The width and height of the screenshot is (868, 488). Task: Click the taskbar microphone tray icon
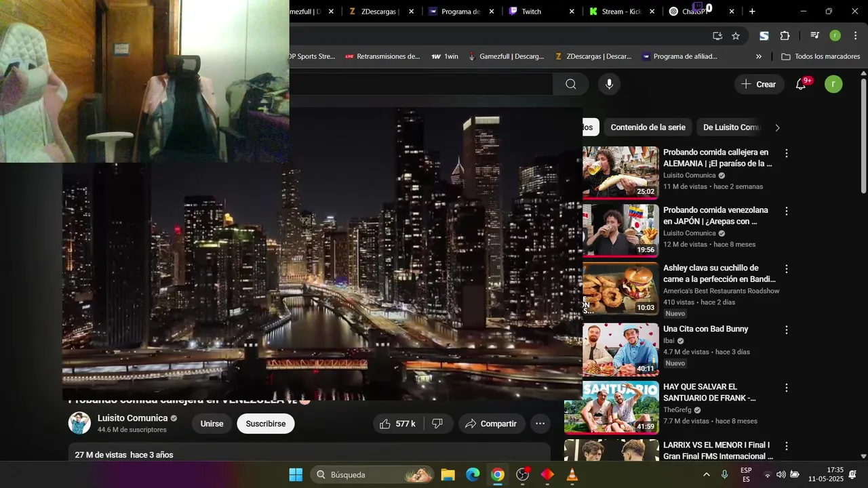(724, 474)
